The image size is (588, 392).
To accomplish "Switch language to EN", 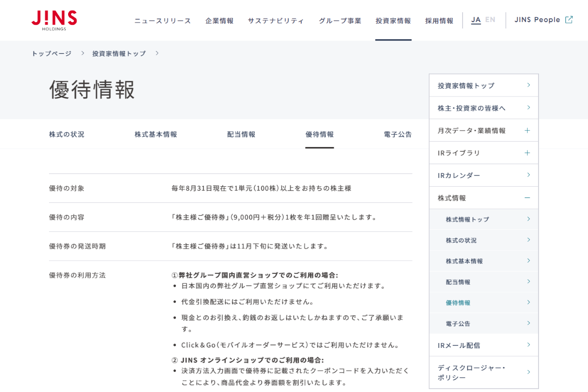I will pyautogui.click(x=490, y=20).
